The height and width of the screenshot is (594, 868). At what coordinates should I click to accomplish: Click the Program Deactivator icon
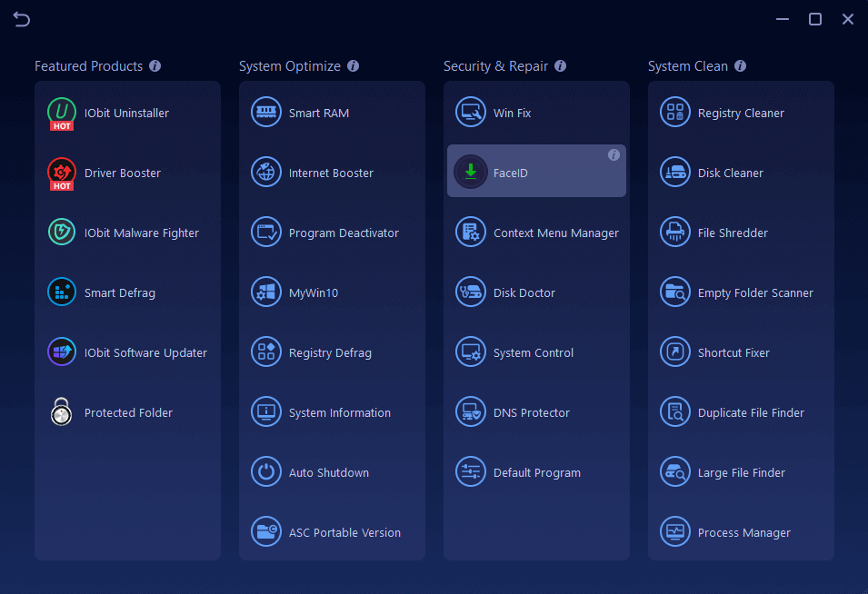click(266, 233)
